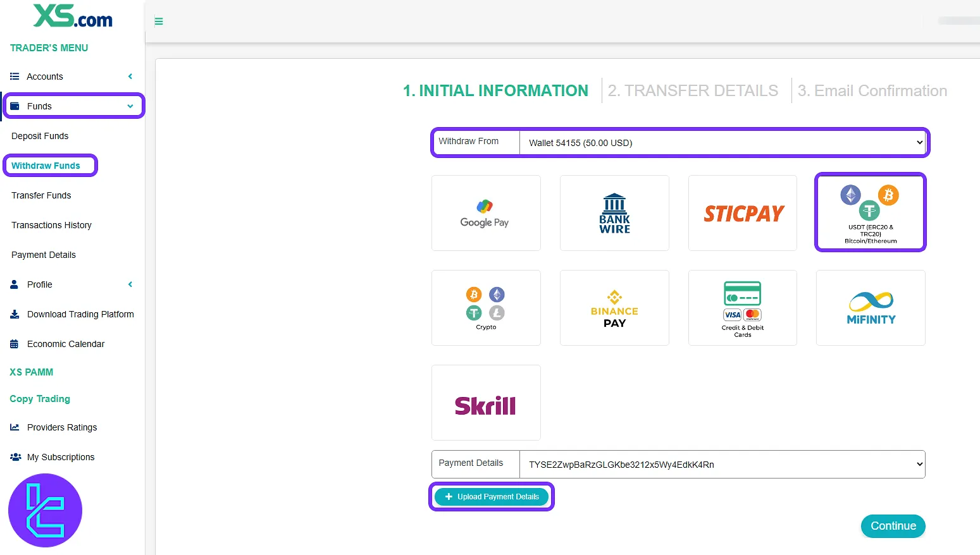
Task: Click the Accounts list icon
Action: point(15,76)
